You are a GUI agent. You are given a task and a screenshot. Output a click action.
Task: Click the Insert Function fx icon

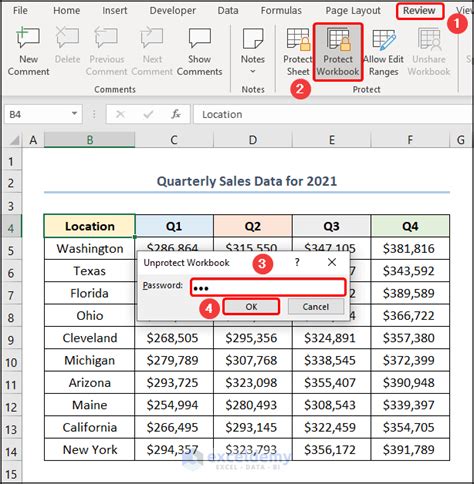click(176, 114)
